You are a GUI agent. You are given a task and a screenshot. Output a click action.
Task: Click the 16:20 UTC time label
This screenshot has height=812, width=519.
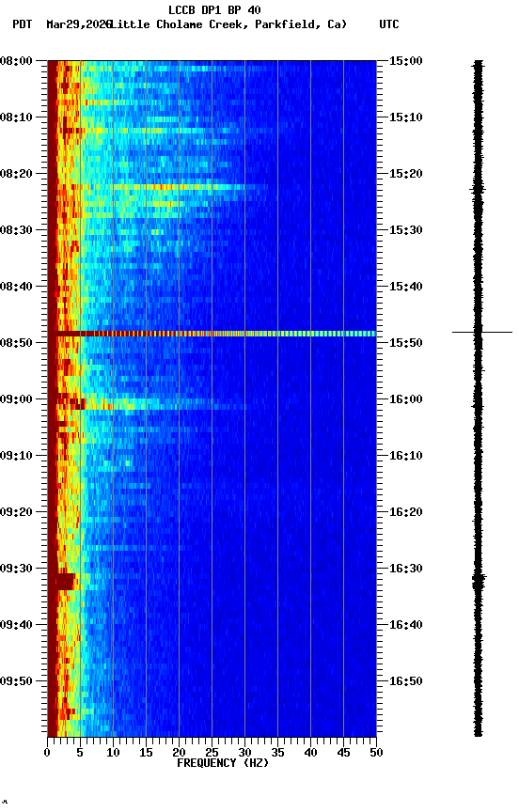(x=406, y=512)
